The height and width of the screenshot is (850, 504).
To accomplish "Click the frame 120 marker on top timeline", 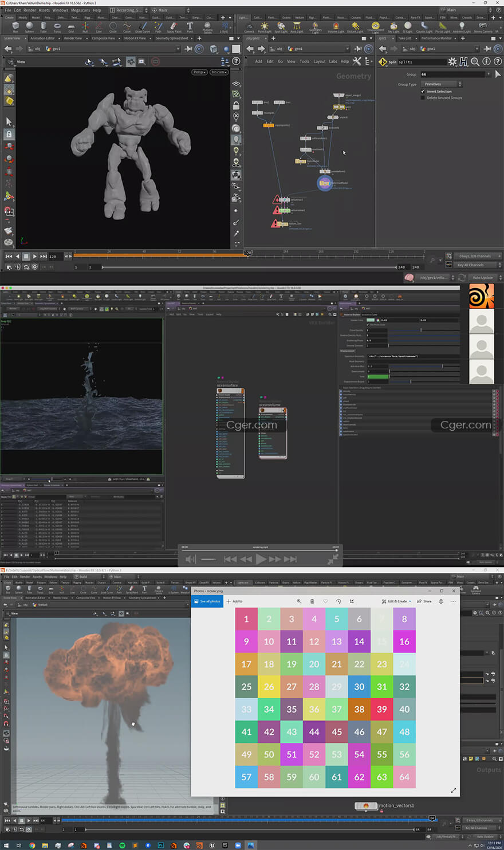I will click(248, 253).
